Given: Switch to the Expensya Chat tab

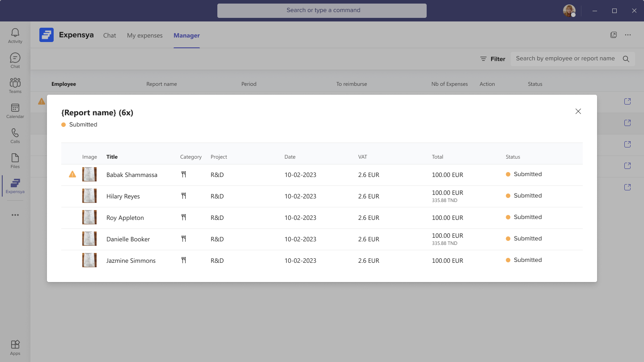Looking at the screenshot, I should [110, 35].
